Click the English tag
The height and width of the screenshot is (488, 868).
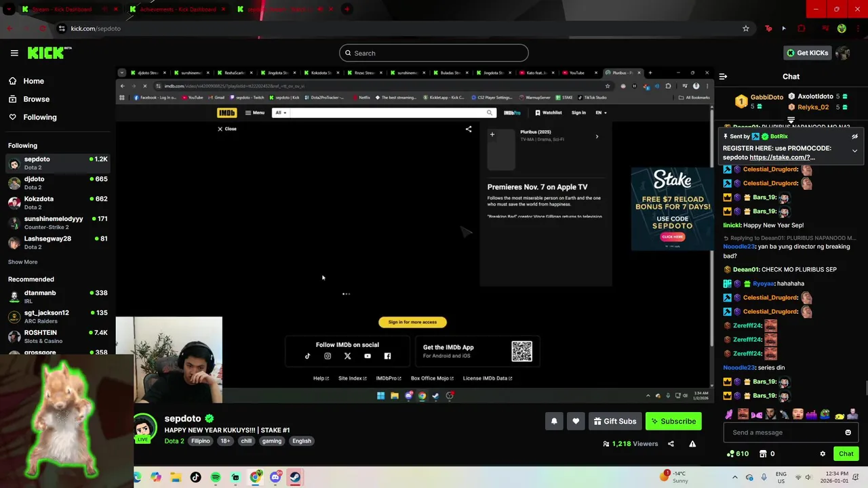302,441
